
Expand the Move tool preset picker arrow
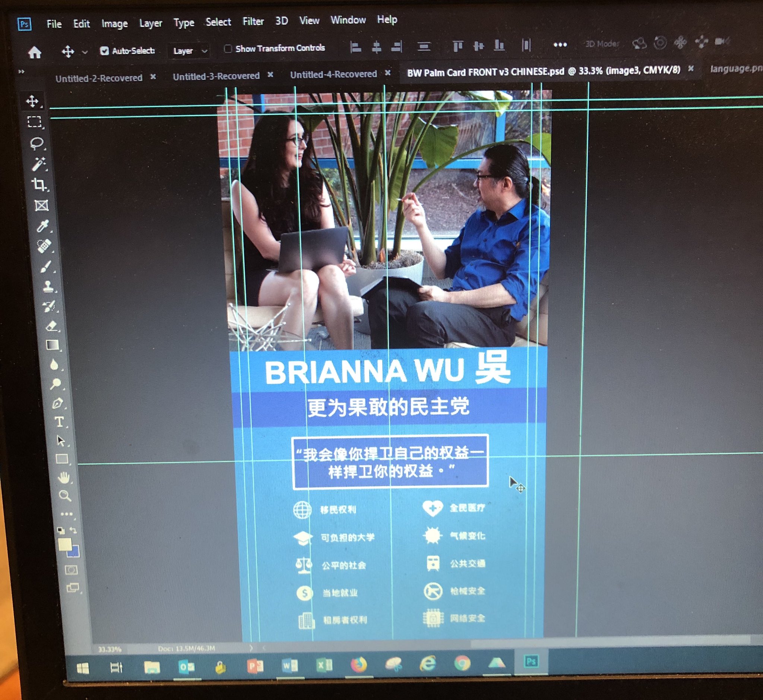tap(85, 52)
